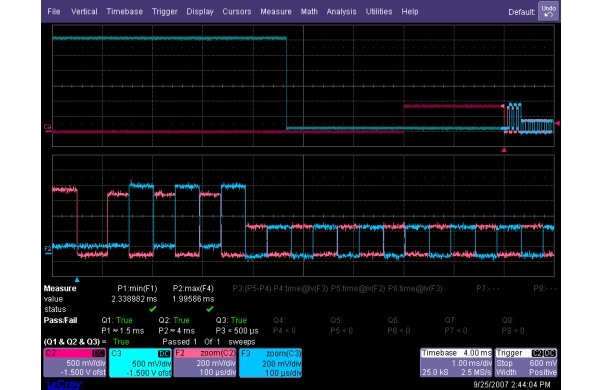
Task: Open the File menu
Action: (54, 11)
